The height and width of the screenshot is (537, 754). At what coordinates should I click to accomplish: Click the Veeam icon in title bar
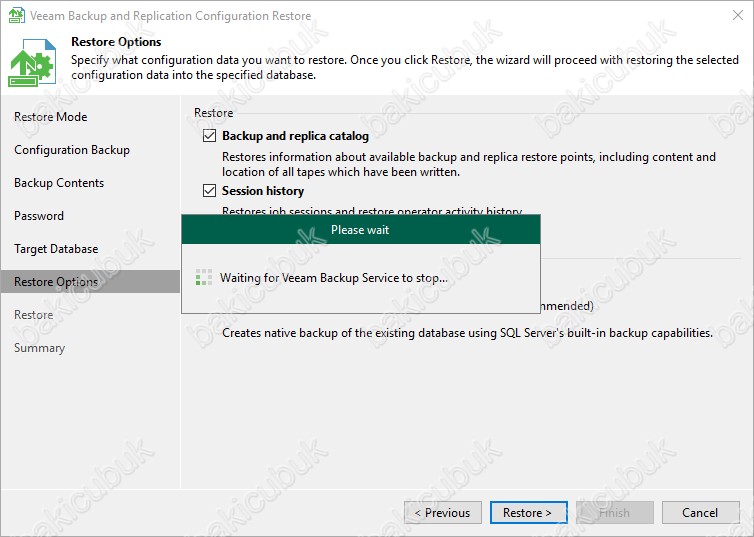click(x=17, y=16)
